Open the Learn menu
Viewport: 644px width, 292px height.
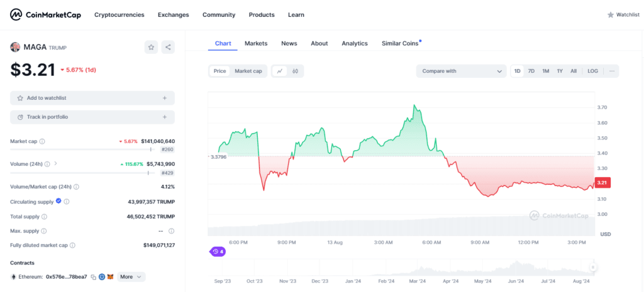[x=296, y=15]
